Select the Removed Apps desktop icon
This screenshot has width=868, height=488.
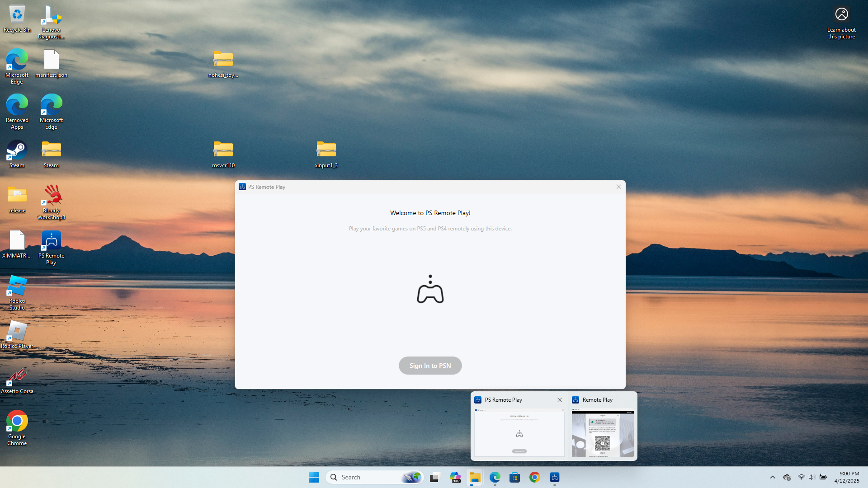pos(17,112)
